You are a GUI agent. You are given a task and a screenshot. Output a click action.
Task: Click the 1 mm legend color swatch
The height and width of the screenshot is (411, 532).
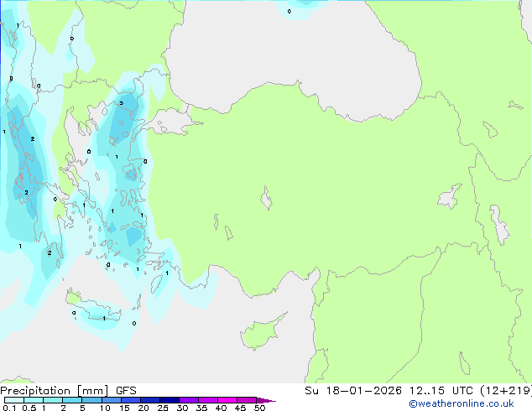[53, 400]
